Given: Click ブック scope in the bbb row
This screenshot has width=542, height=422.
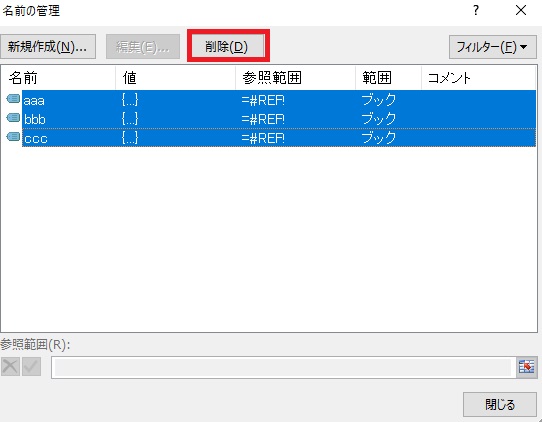Looking at the screenshot, I should (379, 119).
